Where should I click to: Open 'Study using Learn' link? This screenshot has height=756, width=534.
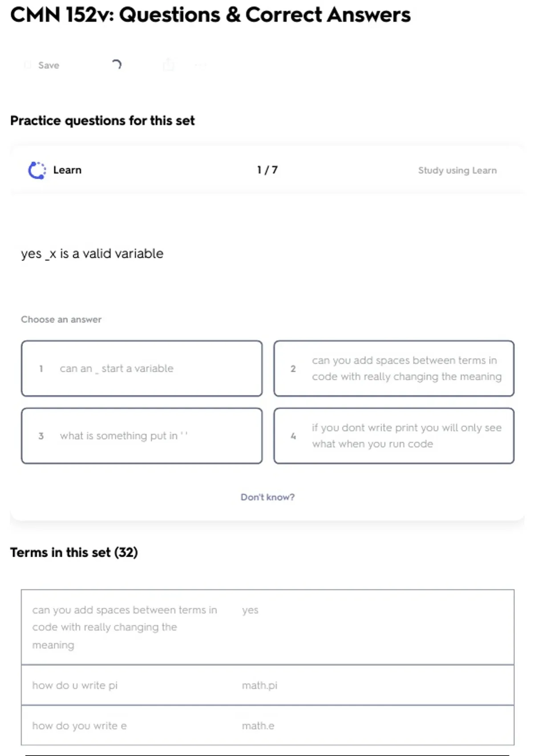pyautogui.click(x=457, y=170)
